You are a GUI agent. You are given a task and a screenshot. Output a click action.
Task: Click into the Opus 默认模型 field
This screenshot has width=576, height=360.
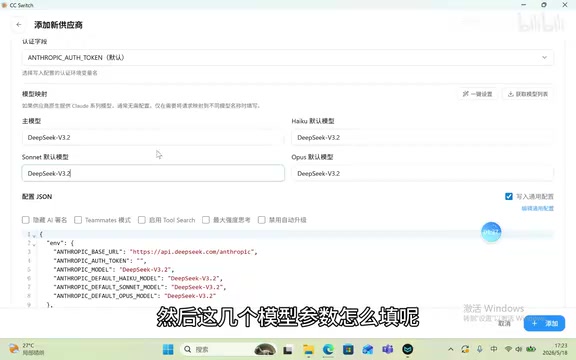422,173
